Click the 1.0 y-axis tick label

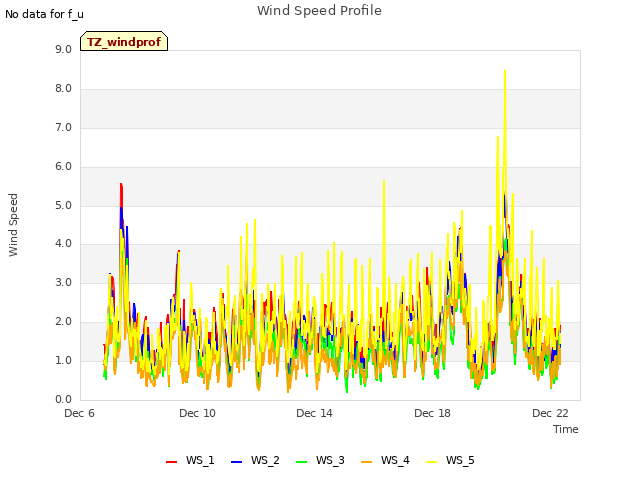pos(63,360)
